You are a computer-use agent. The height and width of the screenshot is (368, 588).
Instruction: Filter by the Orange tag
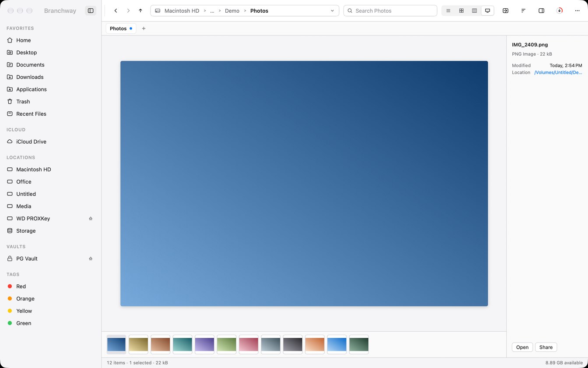tap(51, 299)
